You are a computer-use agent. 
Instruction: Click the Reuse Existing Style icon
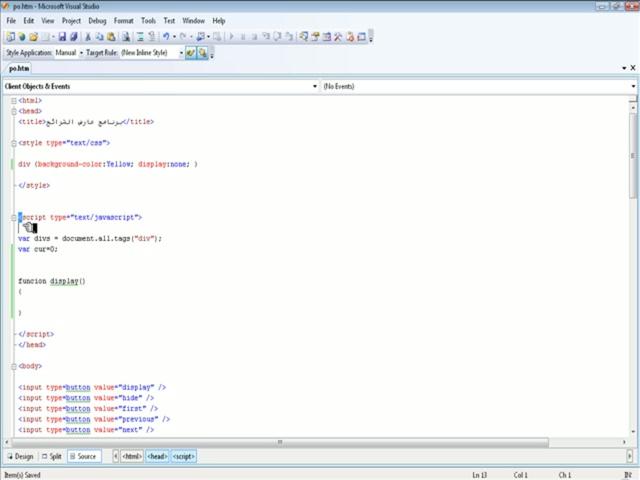point(202,53)
